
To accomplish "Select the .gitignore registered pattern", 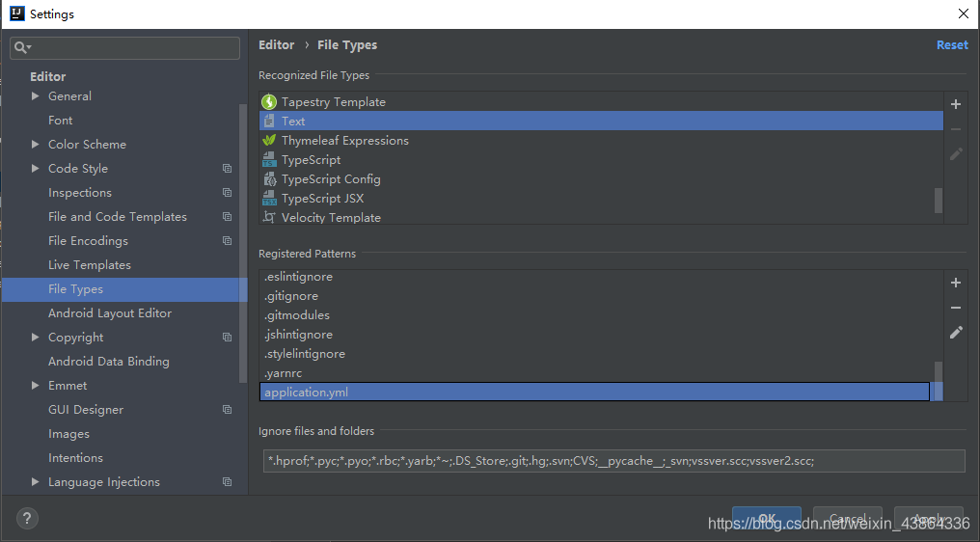I will click(x=291, y=296).
